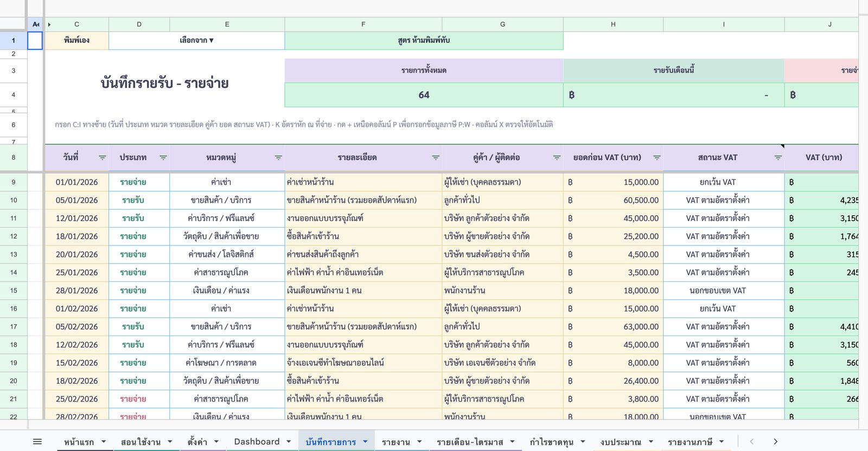Viewport: 868px width, 451px height.
Task: Open dropdown arrow on บันทึกรายการ tab
Action: [365, 442]
